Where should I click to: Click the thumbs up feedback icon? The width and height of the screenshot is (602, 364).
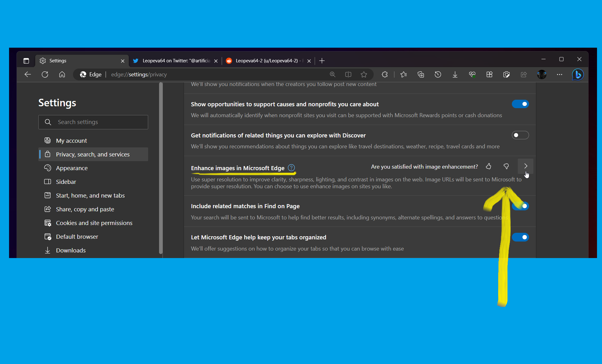coord(488,166)
